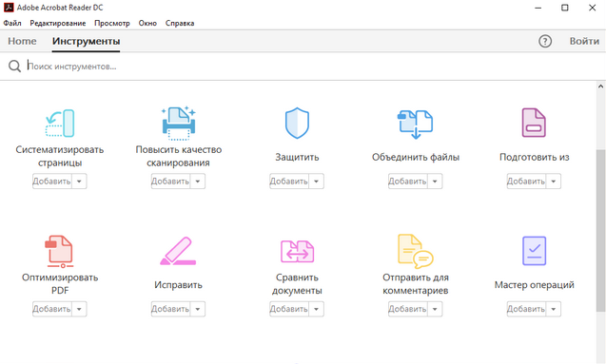606x364 pixels.
Task: Expand dropdown arrow under Объединить файлы
Action: tap(435, 181)
